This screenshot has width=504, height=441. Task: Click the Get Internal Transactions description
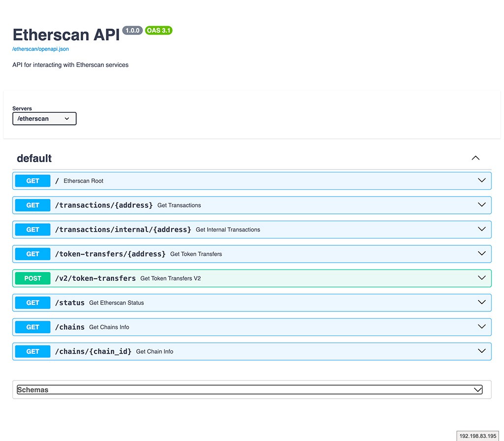228,230
